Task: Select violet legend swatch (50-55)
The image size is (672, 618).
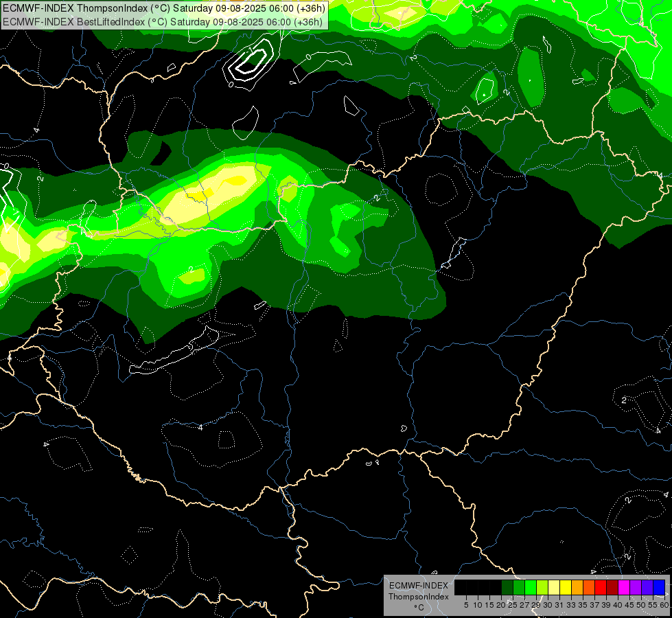Action: (647, 587)
